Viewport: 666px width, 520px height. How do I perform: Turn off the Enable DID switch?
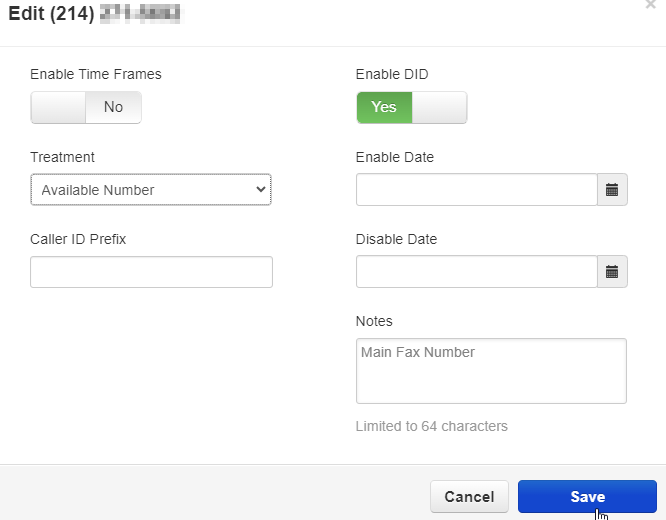pos(411,108)
